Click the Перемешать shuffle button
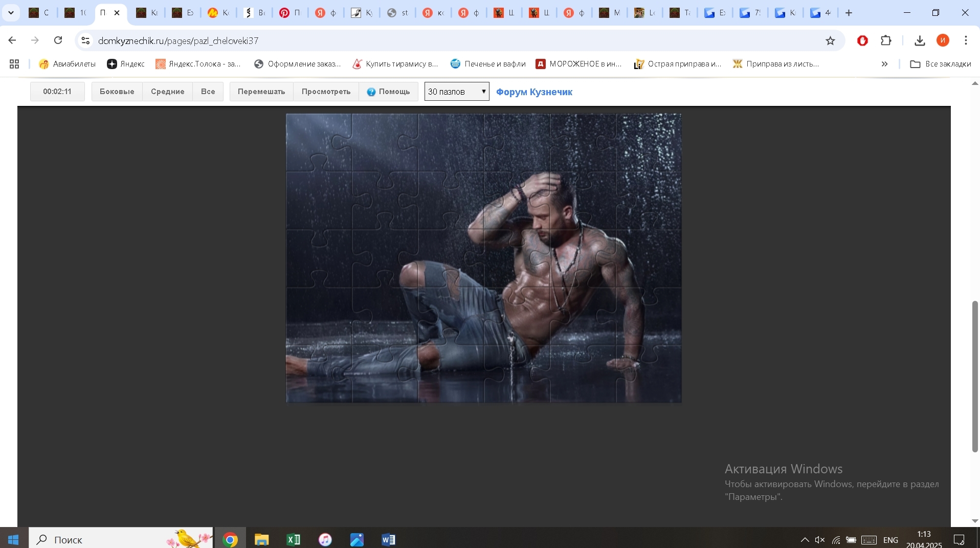 click(x=261, y=92)
